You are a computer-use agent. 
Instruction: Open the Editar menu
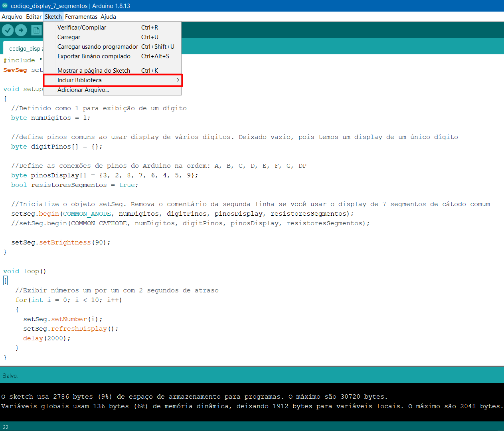[x=34, y=17]
